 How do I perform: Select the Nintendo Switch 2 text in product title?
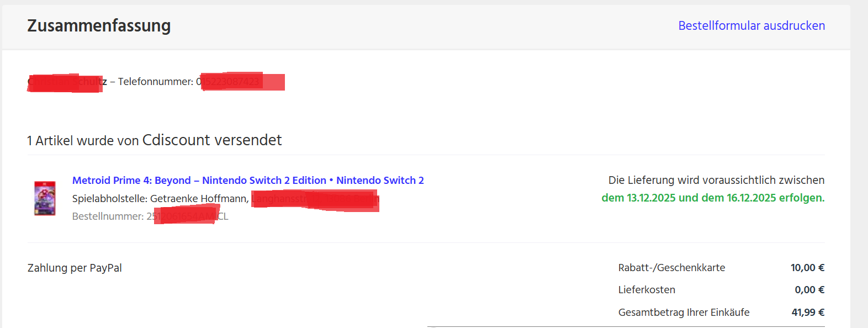(x=380, y=180)
